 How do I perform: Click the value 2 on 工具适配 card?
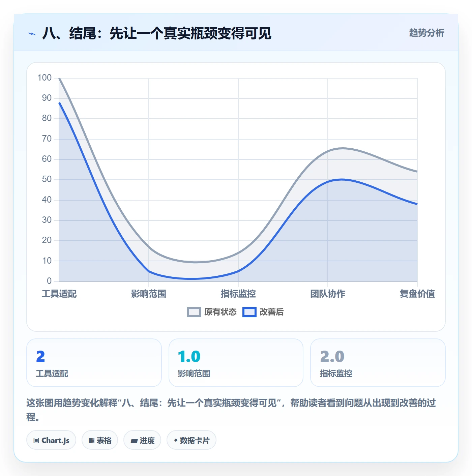tap(40, 357)
